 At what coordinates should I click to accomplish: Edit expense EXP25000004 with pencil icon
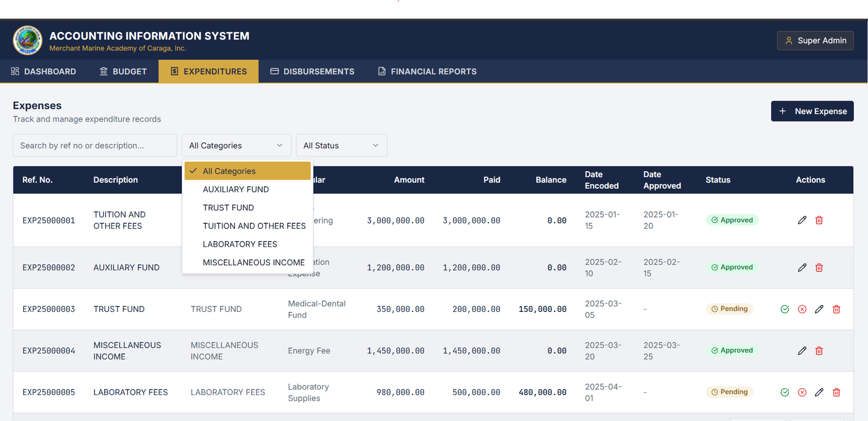coord(802,351)
